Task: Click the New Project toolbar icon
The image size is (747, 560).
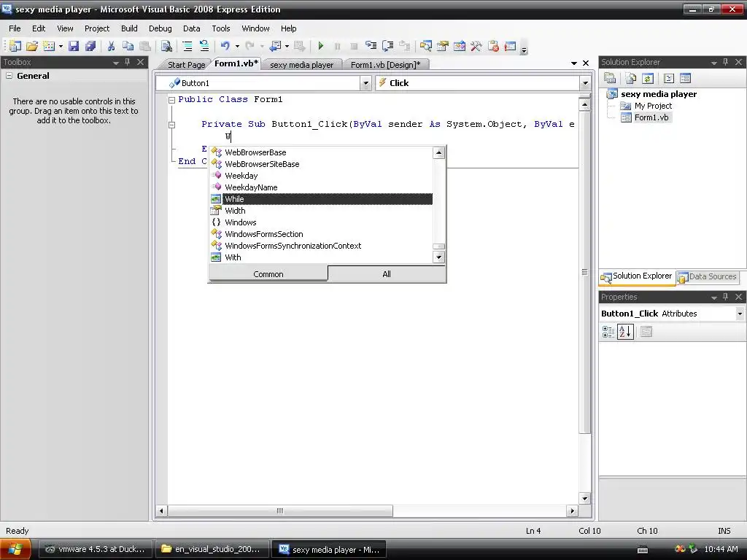Action: click(15, 46)
